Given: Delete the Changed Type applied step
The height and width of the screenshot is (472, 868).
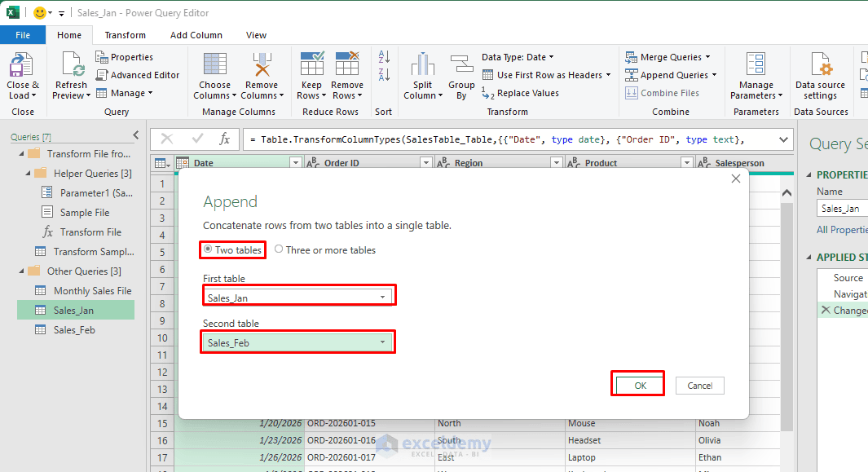Looking at the screenshot, I should tap(826, 310).
